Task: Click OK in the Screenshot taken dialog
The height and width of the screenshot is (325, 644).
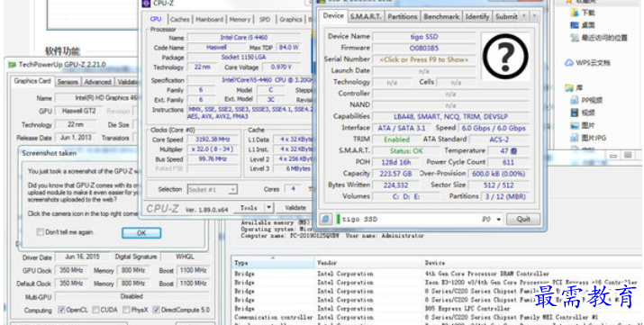Action: (141, 232)
